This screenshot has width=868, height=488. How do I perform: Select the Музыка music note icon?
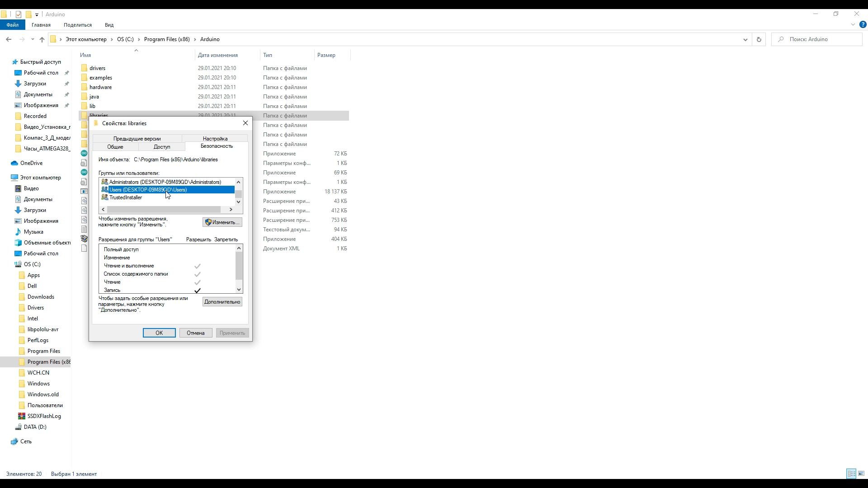point(18,232)
